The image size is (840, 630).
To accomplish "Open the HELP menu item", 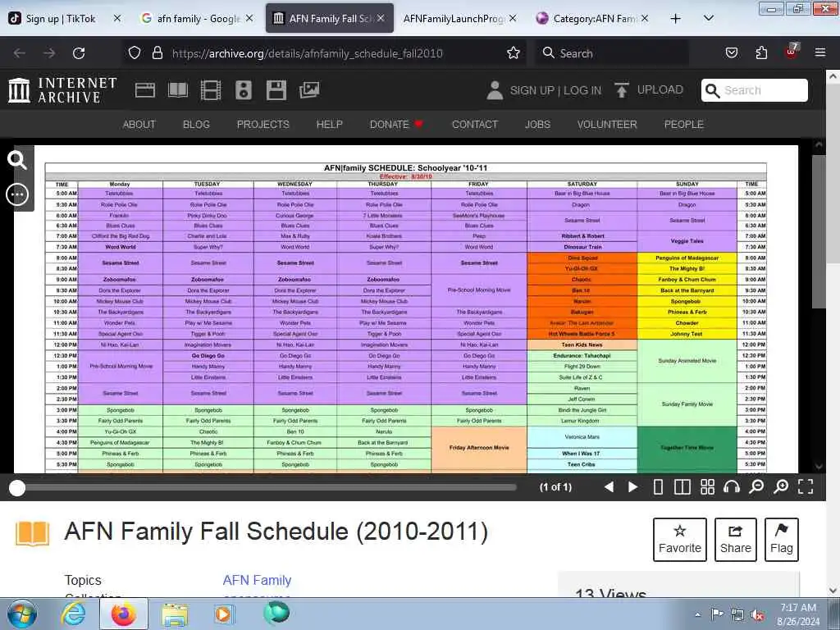I will [x=330, y=125].
